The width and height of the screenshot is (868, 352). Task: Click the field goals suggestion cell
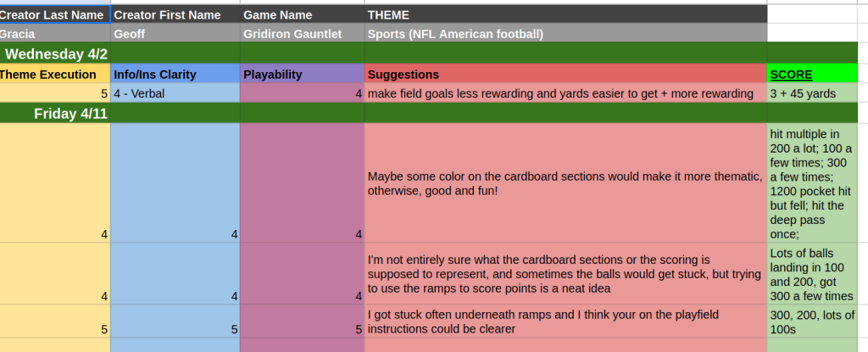[x=565, y=93]
